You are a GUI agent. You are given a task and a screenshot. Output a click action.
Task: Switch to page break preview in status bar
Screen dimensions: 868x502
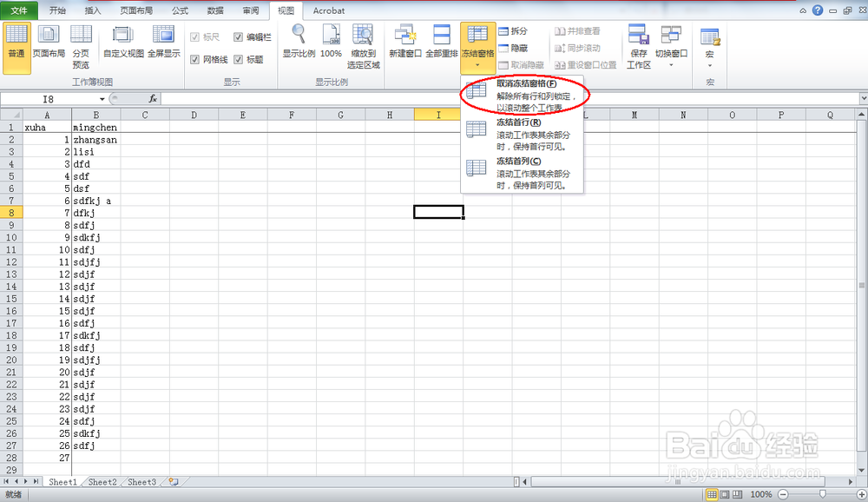737,494
